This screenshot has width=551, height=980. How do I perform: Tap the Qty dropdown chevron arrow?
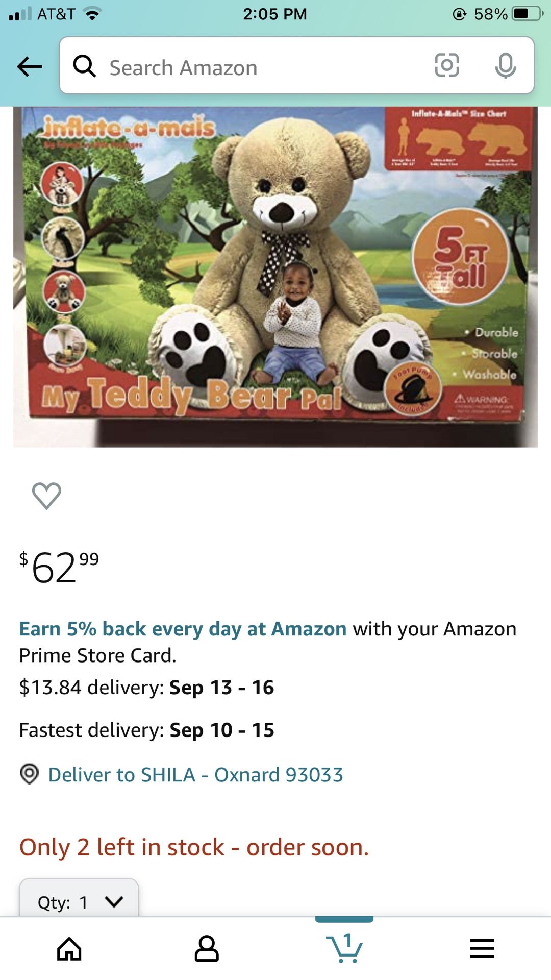point(114,901)
